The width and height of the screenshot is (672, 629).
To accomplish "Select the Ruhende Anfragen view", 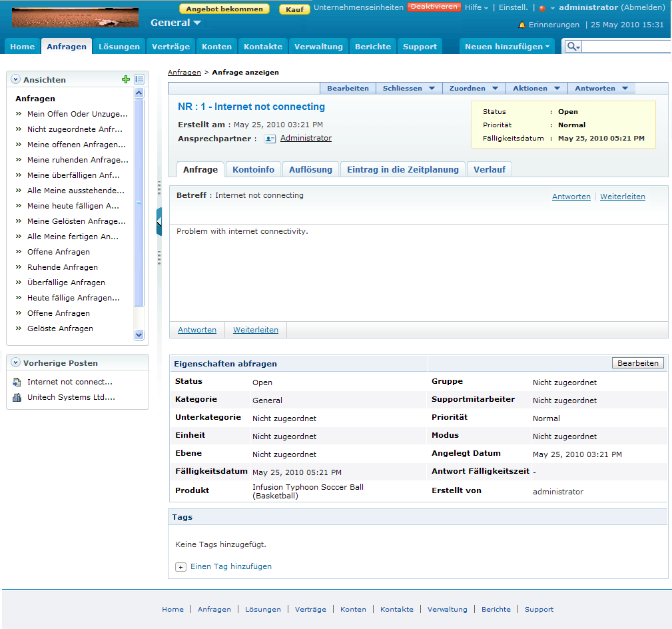I will tap(63, 267).
